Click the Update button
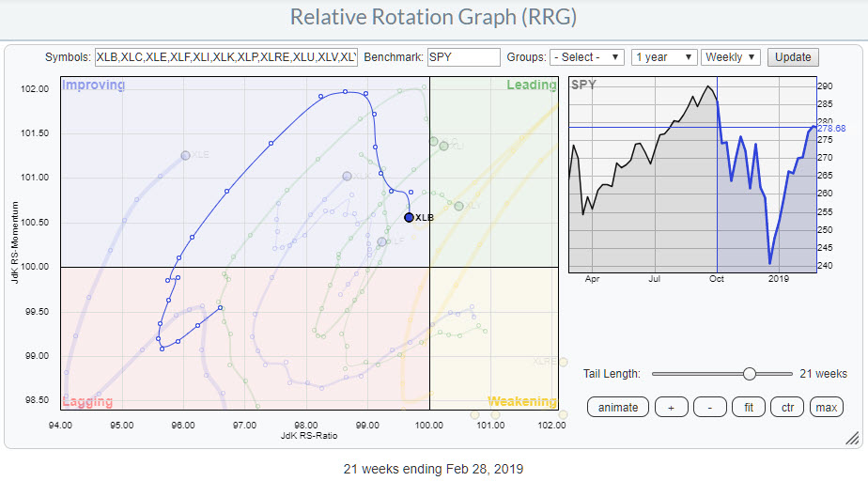 coord(793,57)
